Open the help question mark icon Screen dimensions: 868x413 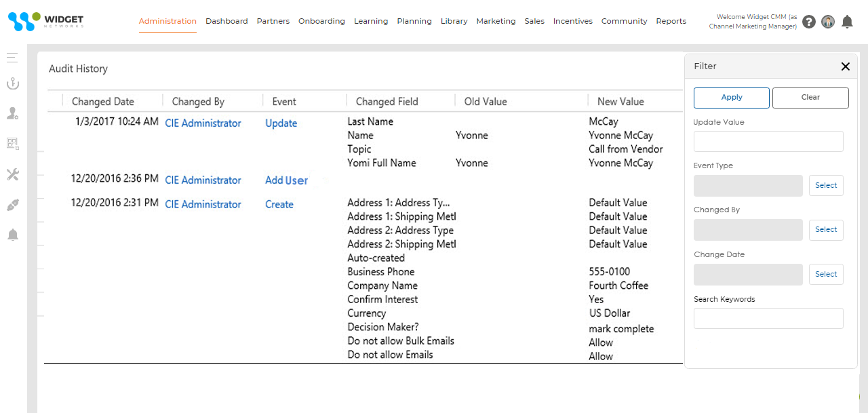[x=808, y=22]
